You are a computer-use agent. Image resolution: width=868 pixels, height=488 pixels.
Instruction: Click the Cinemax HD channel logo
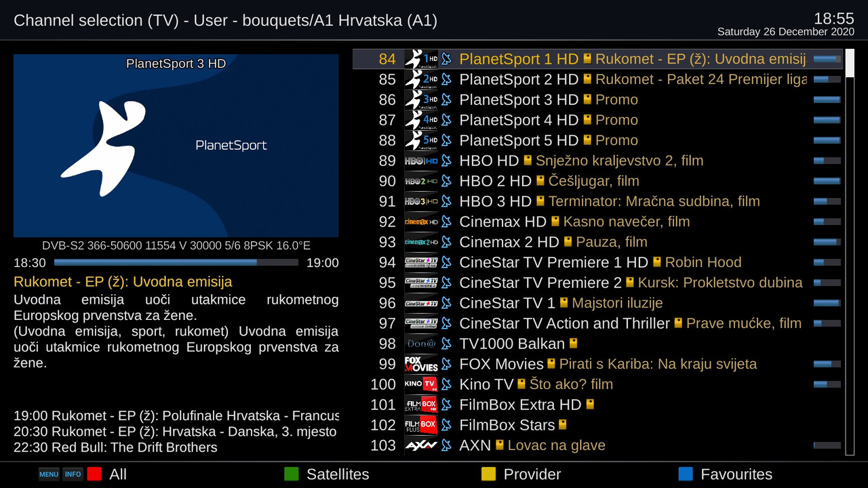click(x=421, y=222)
